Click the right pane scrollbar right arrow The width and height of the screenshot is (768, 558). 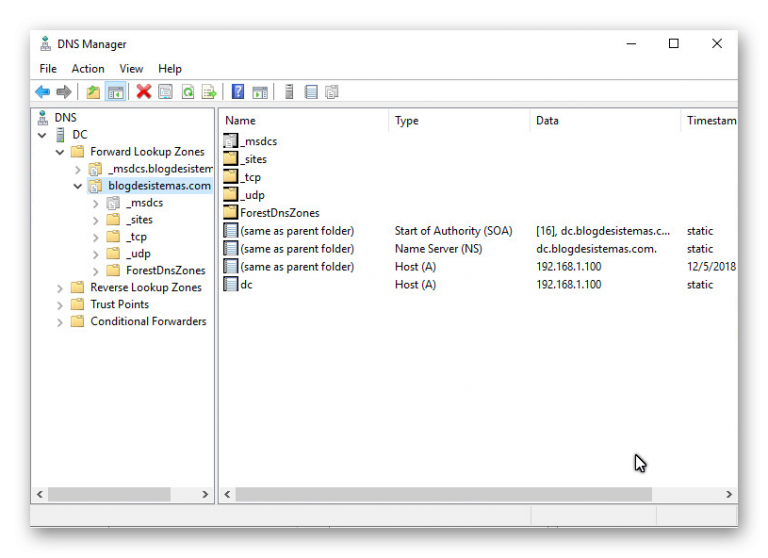729,494
